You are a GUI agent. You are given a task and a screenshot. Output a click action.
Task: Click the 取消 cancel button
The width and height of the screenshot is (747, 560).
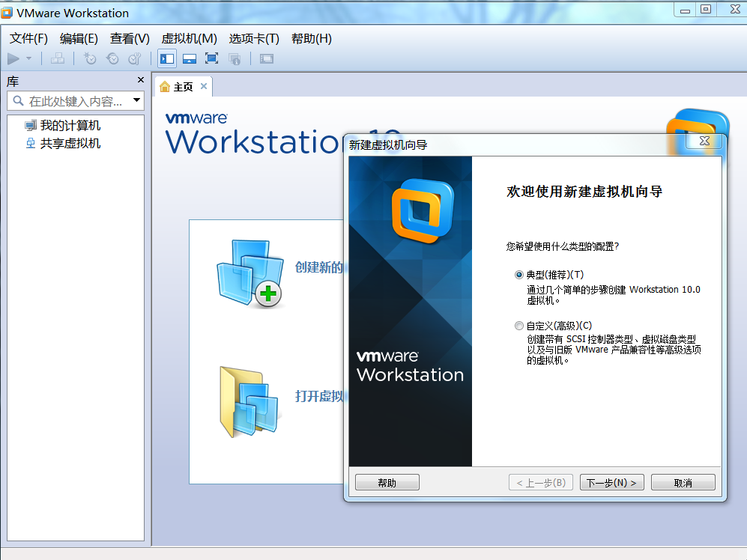pyautogui.click(x=683, y=482)
